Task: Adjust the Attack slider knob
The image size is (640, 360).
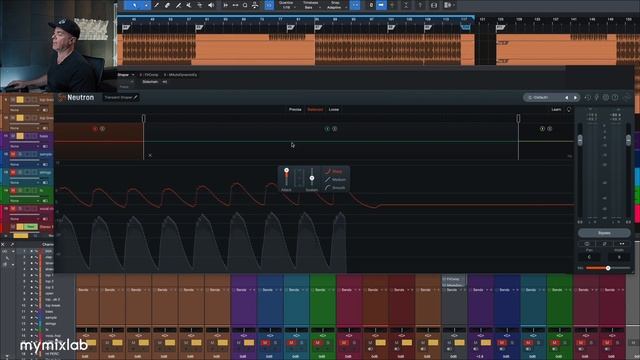Action: (x=287, y=170)
